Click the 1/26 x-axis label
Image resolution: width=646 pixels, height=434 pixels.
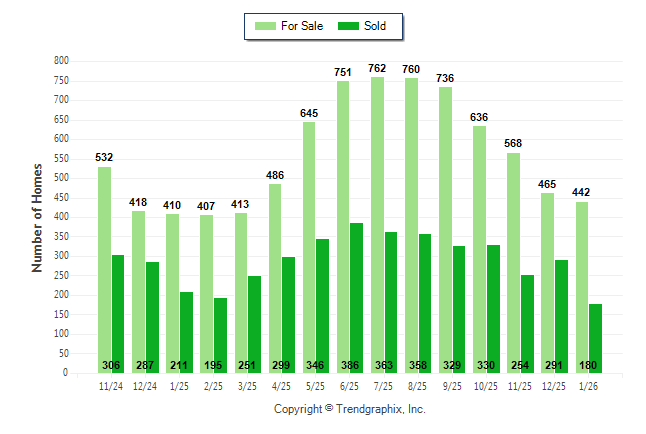pos(588,384)
